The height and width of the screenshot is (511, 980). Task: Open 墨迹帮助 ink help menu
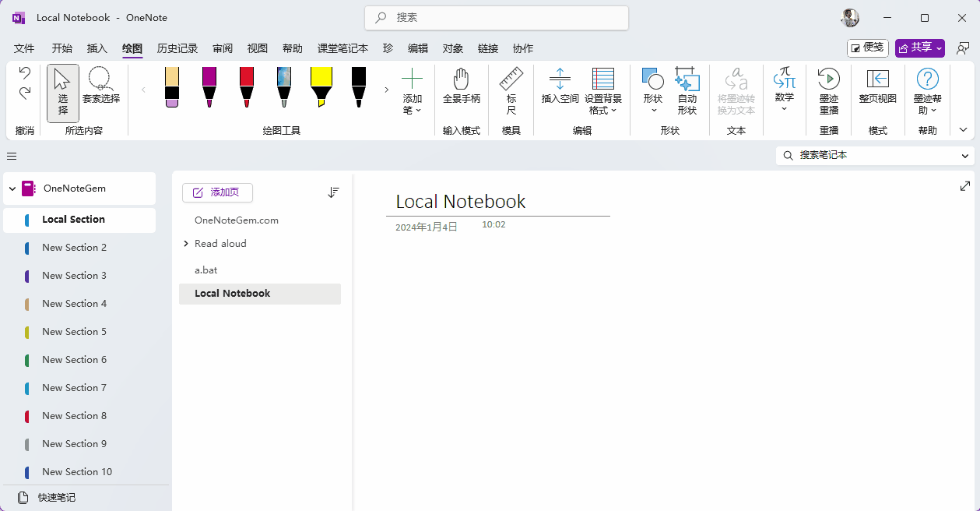coord(928,92)
